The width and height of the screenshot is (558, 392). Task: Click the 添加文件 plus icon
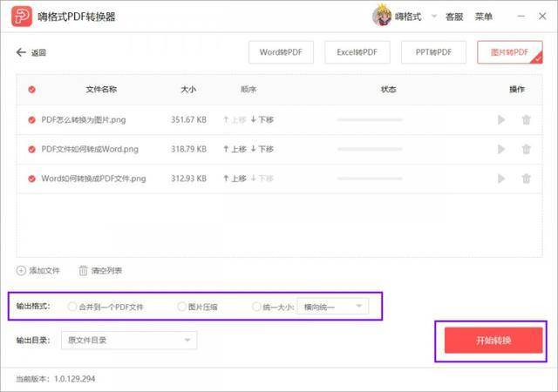(22, 270)
